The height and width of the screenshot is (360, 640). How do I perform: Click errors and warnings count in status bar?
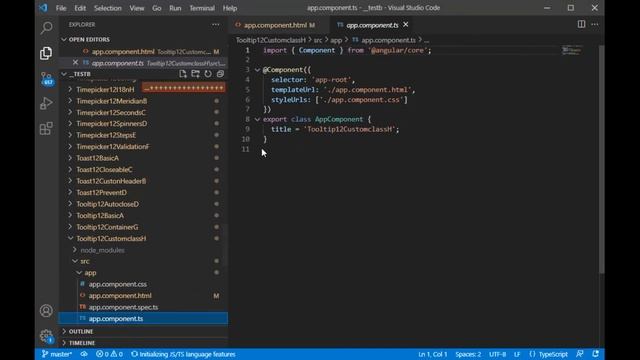click(x=109, y=354)
